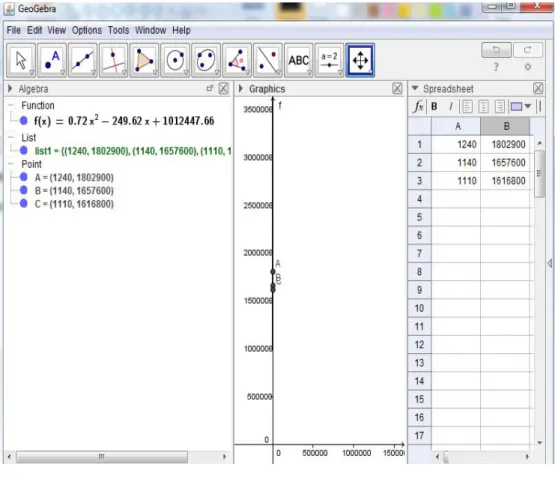Select the Circle with Center tool
Screen dimensions: 555x479
175,60
